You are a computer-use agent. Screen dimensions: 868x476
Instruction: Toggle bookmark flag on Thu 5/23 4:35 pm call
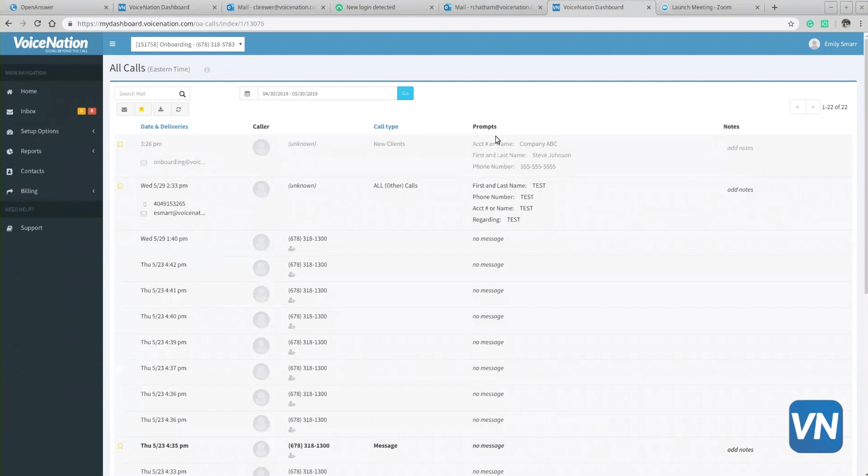tap(120, 446)
